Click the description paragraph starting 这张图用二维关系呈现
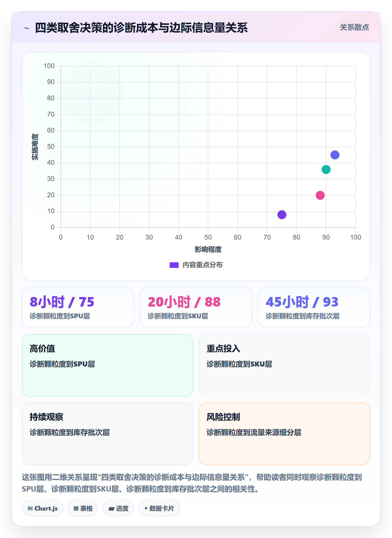This screenshot has height=538, width=392. pos(192,483)
